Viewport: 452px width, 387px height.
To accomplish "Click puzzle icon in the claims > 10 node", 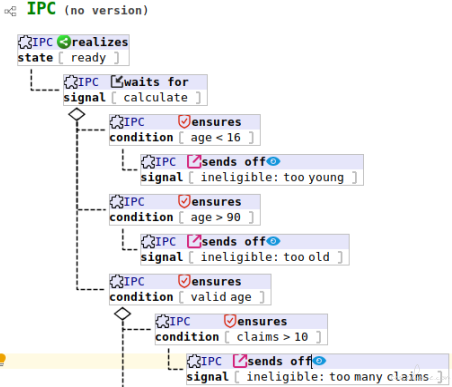I will point(163,321).
